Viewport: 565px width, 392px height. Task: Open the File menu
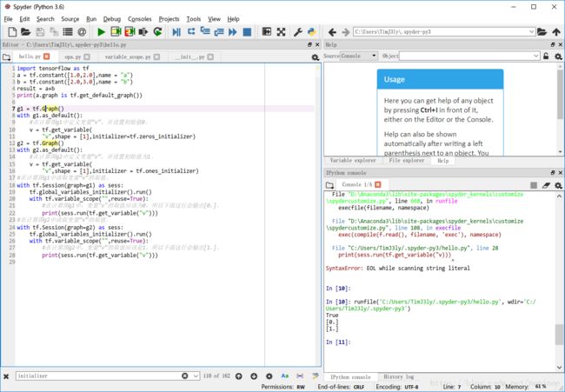8,19
